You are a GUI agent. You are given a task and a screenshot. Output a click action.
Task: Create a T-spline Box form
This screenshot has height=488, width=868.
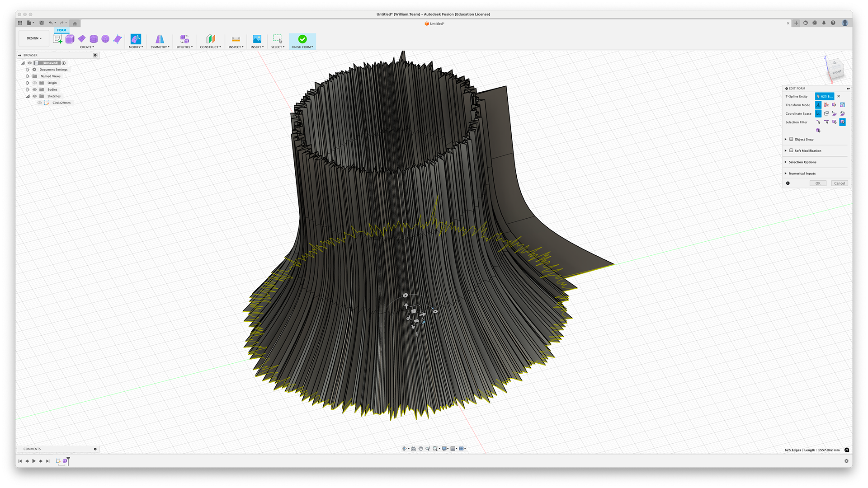coord(70,39)
